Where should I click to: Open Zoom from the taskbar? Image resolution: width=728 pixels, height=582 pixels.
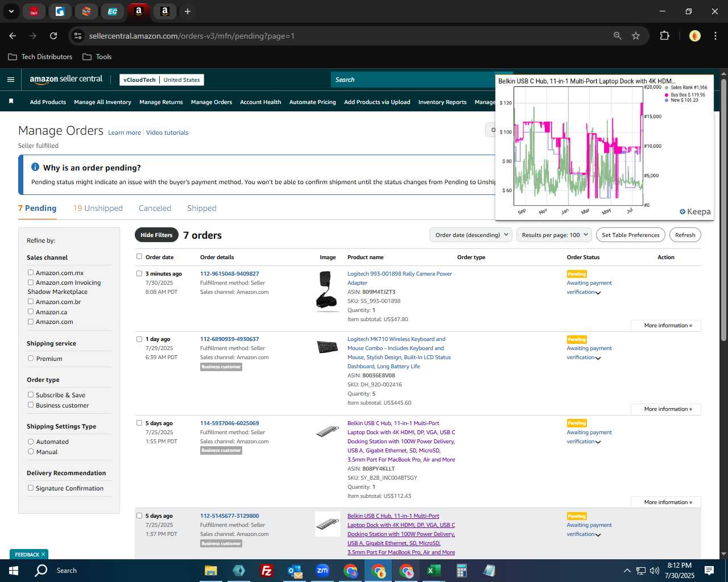[322, 571]
